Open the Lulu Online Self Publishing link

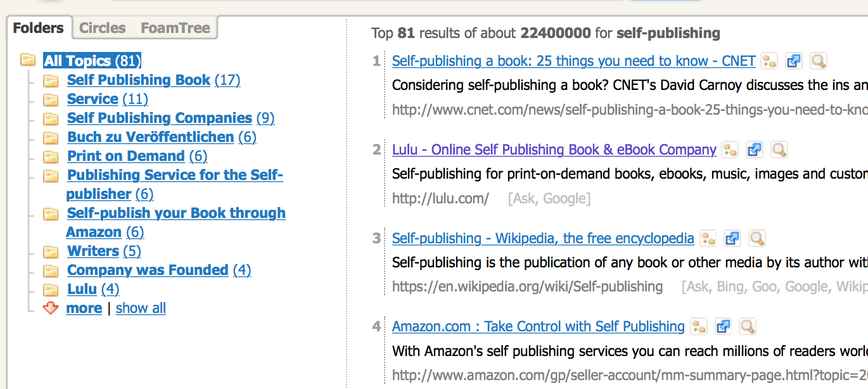[x=554, y=150]
